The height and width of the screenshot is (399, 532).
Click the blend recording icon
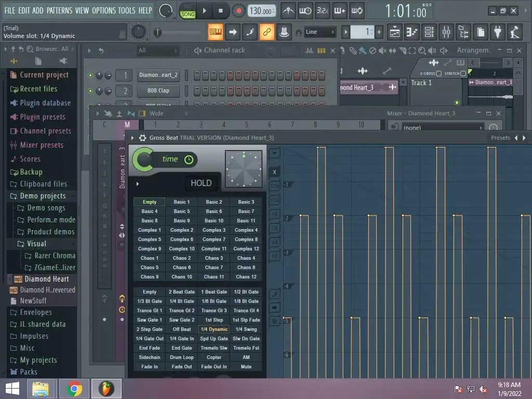point(339,11)
